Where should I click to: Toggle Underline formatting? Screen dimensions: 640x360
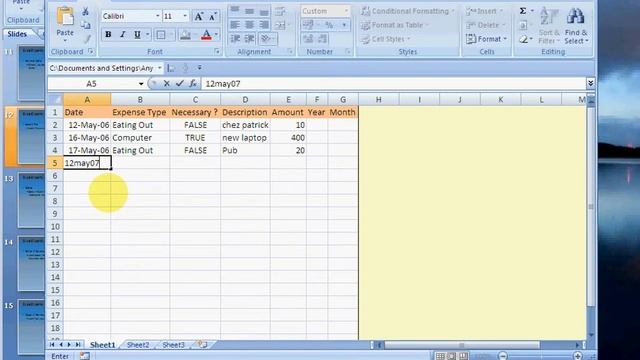click(137, 35)
